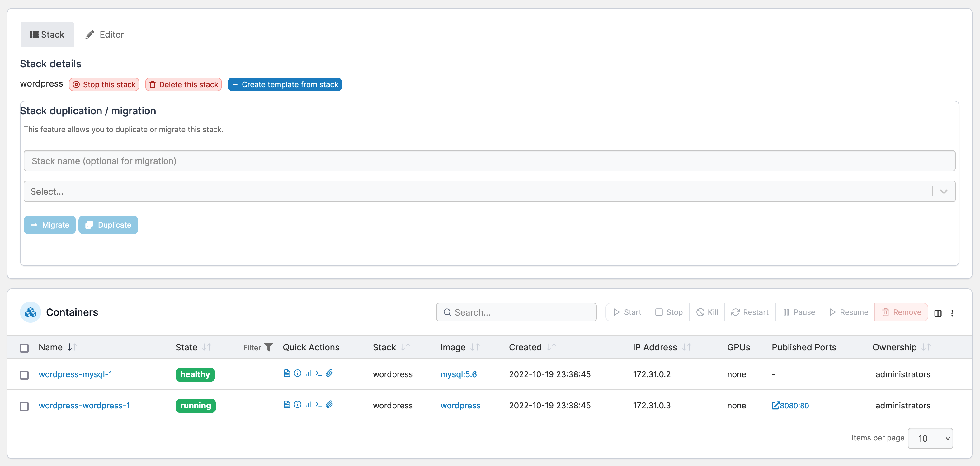This screenshot has width=980, height=466.
Task: Focus the Stack name input field
Action: tap(489, 161)
